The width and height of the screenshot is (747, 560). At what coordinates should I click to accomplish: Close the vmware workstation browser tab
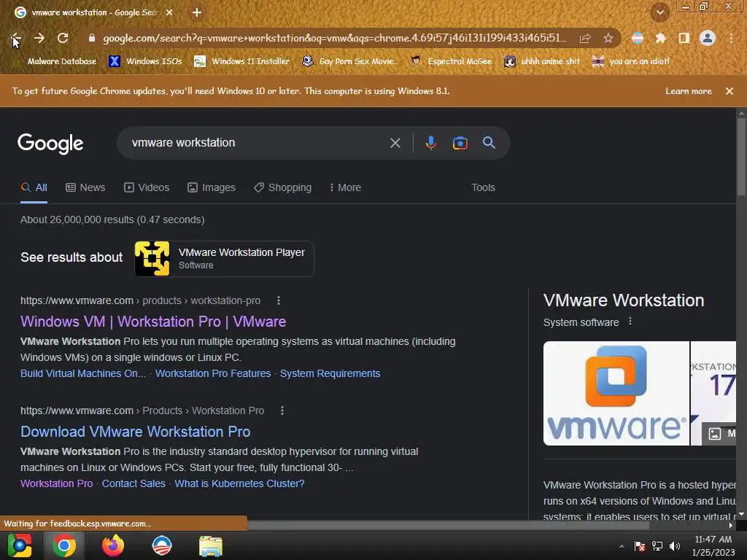click(169, 13)
